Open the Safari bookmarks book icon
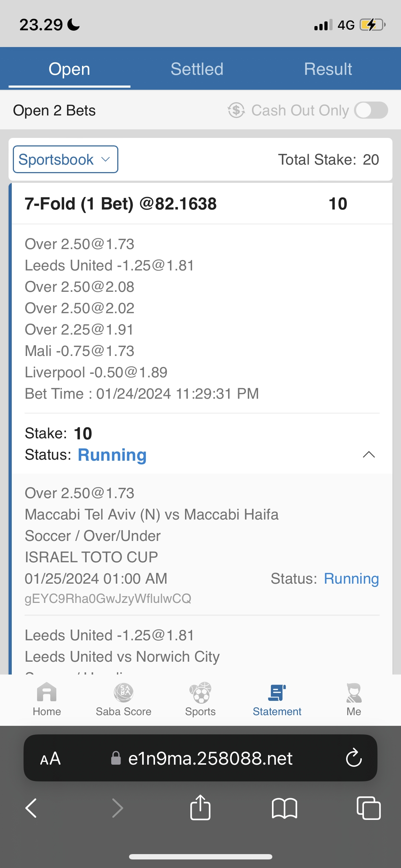The width and height of the screenshot is (401, 868). (284, 808)
